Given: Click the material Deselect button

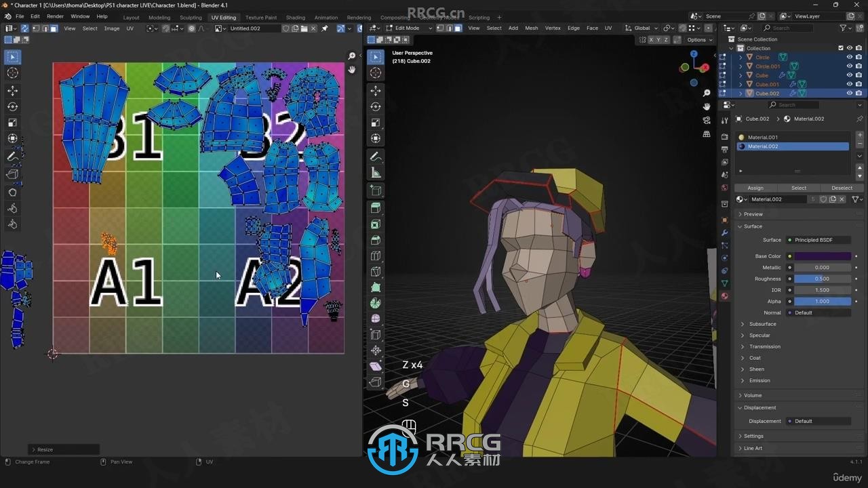Looking at the screenshot, I should (842, 188).
